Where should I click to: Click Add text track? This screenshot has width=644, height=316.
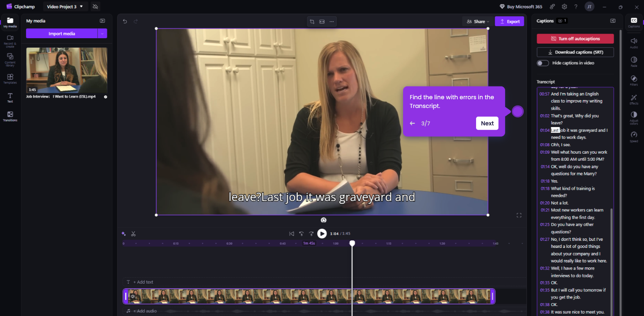coord(140,282)
